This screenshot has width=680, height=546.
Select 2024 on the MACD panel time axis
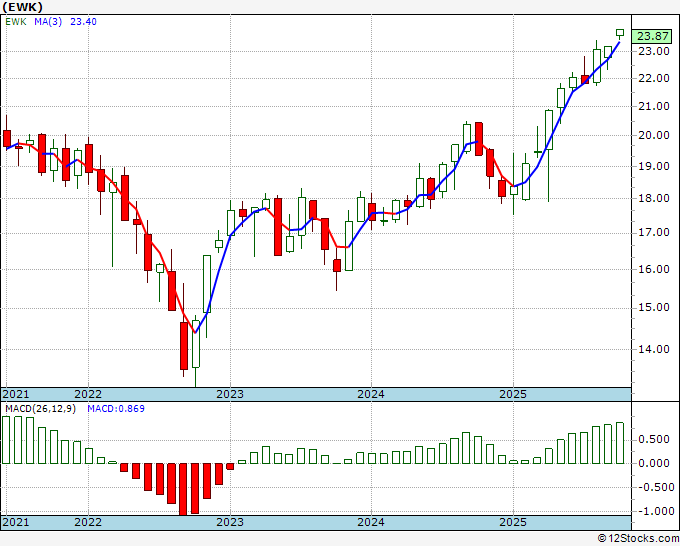point(371,522)
